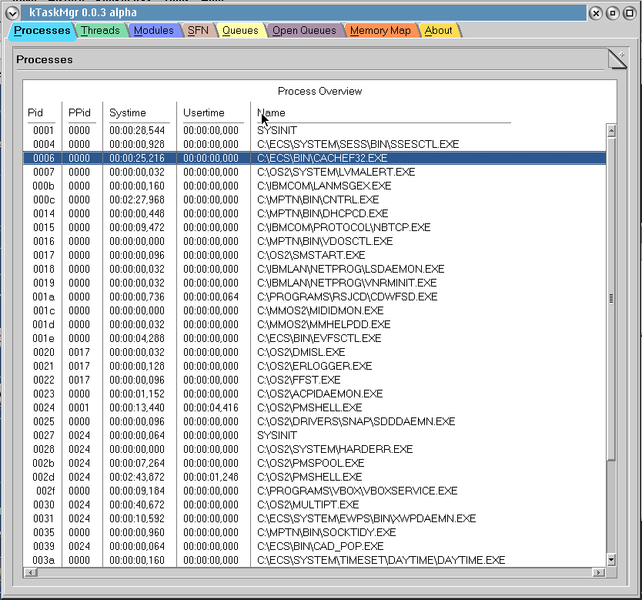Click the Name column header
642x600 pixels.
[x=271, y=113]
